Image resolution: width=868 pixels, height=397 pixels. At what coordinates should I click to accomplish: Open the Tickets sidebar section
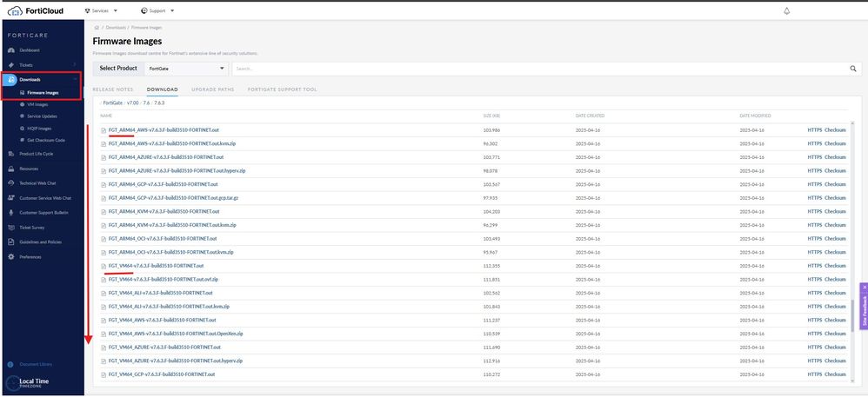click(x=26, y=65)
